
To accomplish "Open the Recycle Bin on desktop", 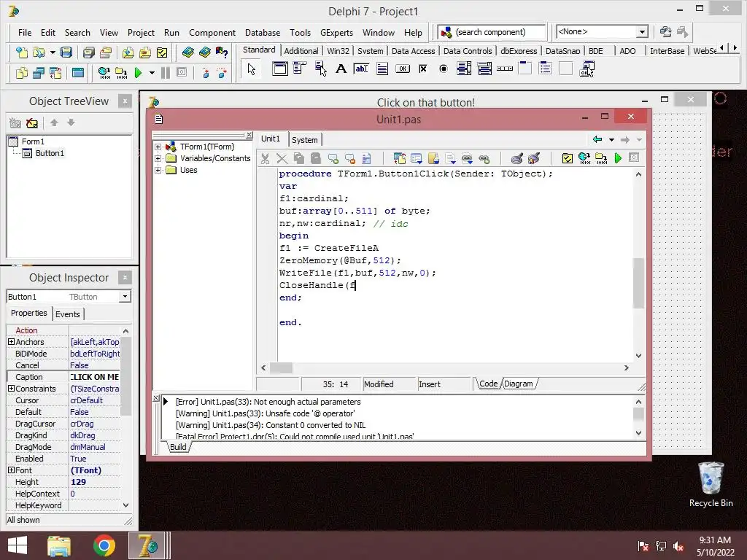I will pyautogui.click(x=711, y=485).
